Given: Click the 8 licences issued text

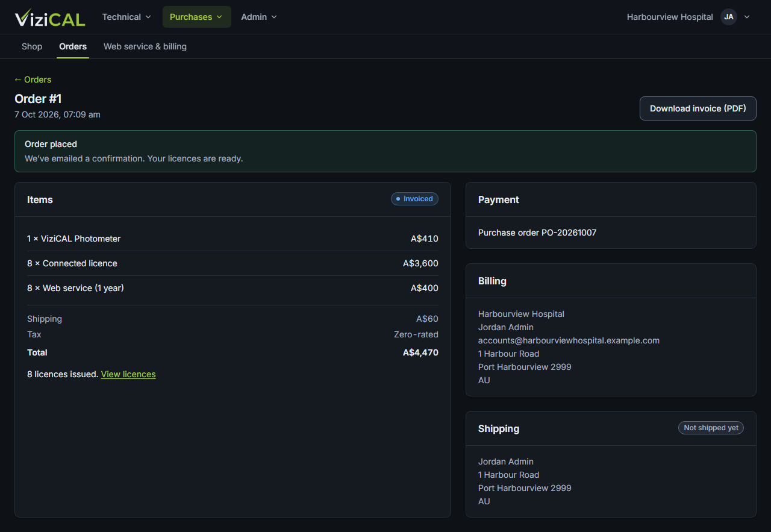Looking at the screenshot, I should point(63,374).
